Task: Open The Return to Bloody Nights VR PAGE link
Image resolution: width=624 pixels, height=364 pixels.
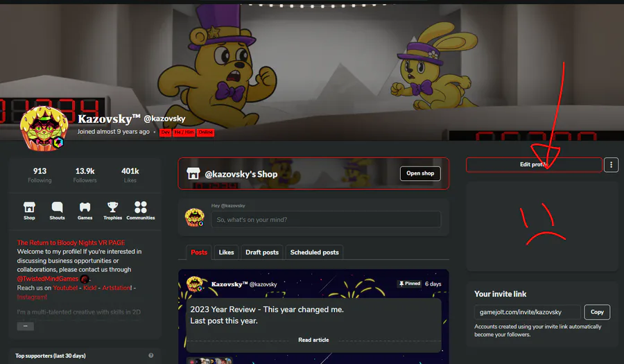Action: 71,243
